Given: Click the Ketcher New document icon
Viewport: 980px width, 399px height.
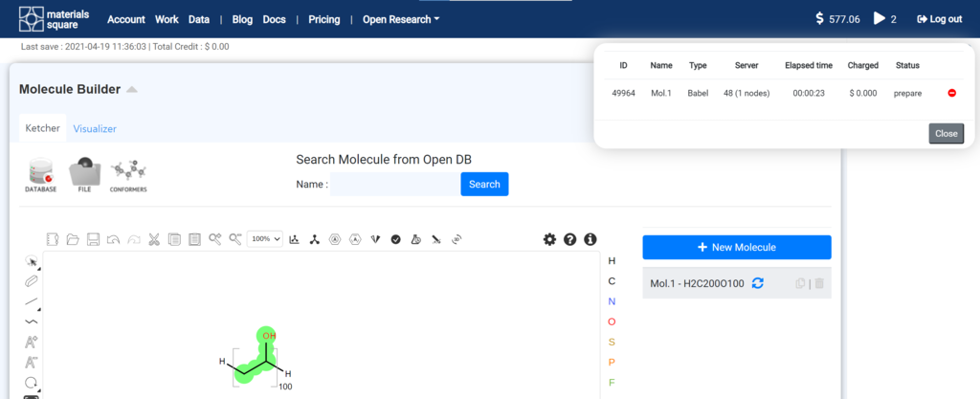Looking at the screenshot, I should pyautogui.click(x=53, y=239).
